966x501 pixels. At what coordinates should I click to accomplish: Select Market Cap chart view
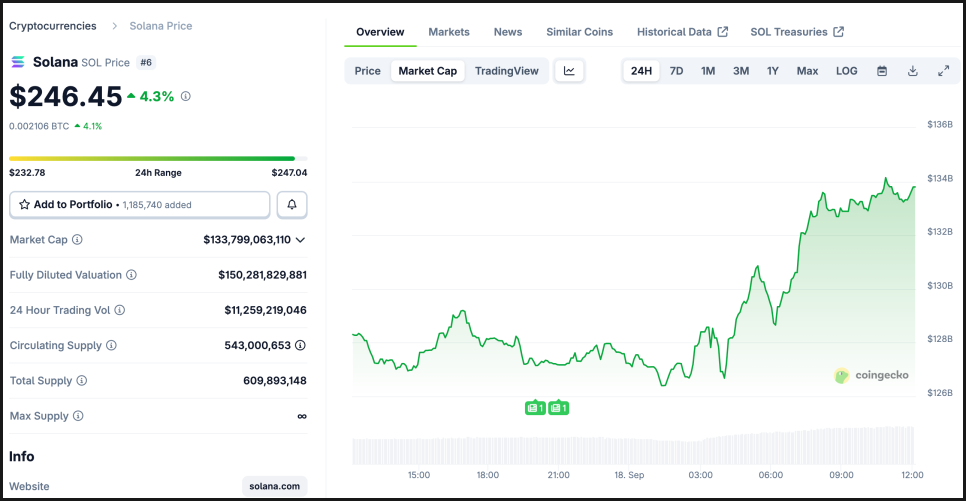(428, 71)
